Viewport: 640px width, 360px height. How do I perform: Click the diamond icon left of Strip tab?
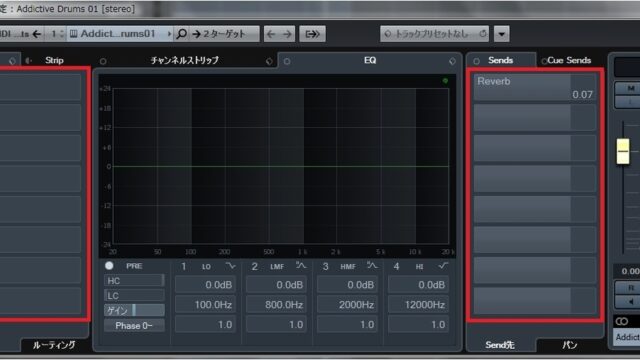(x=12, y=61)
